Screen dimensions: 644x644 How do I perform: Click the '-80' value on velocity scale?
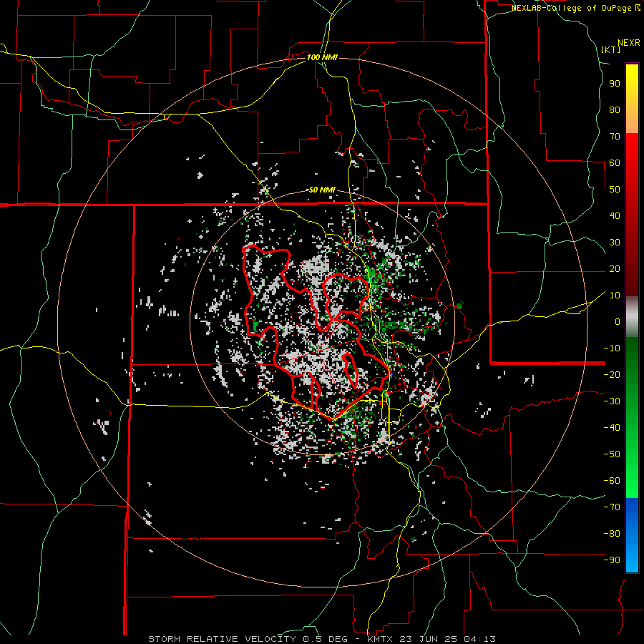coord(612,534)
